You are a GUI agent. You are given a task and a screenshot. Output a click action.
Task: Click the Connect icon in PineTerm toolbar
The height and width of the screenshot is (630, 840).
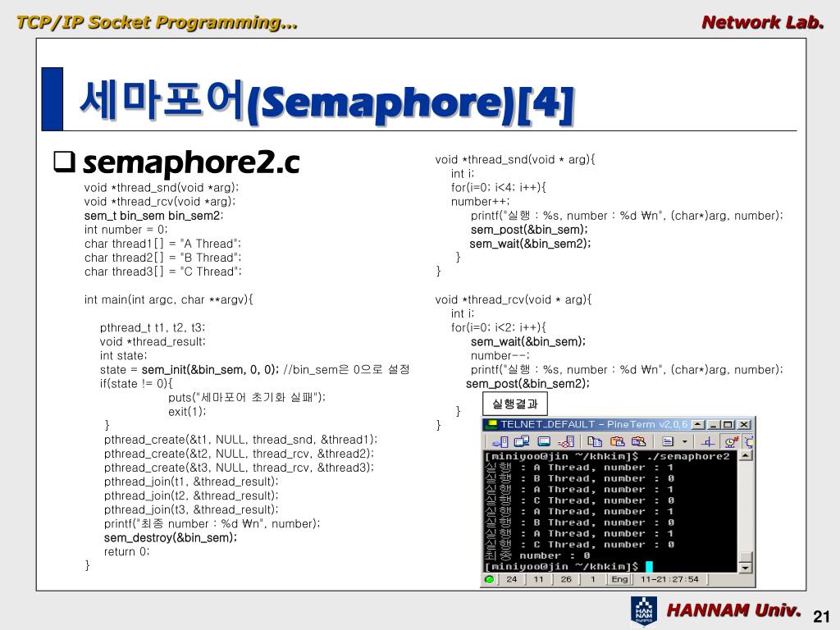tap(500, 442)
